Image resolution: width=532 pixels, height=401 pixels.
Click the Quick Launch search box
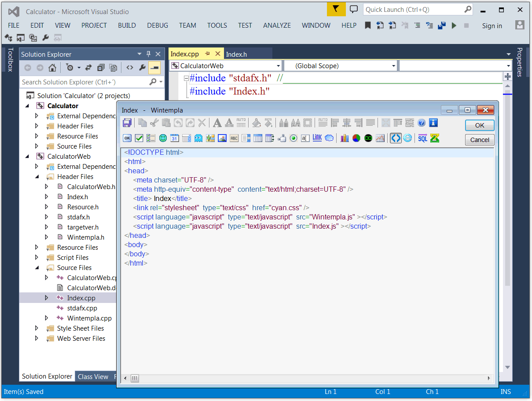click(x=418, y=10)
